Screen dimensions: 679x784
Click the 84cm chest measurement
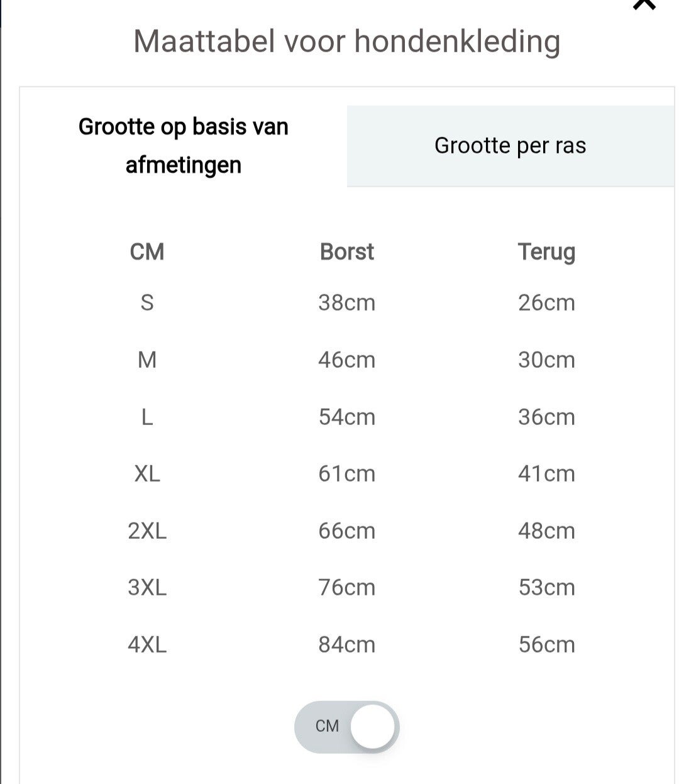(x=346, y=644)
